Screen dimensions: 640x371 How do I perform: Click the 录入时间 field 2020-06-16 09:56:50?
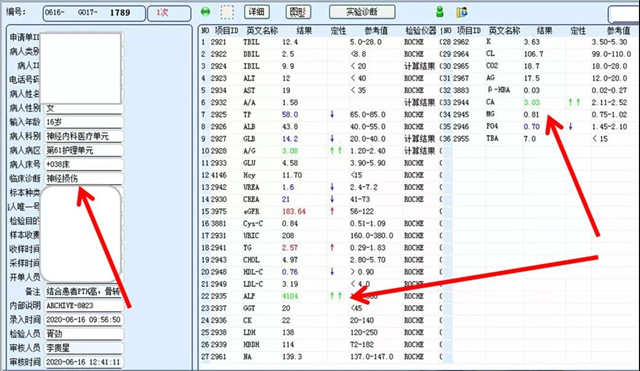(83, 320)
